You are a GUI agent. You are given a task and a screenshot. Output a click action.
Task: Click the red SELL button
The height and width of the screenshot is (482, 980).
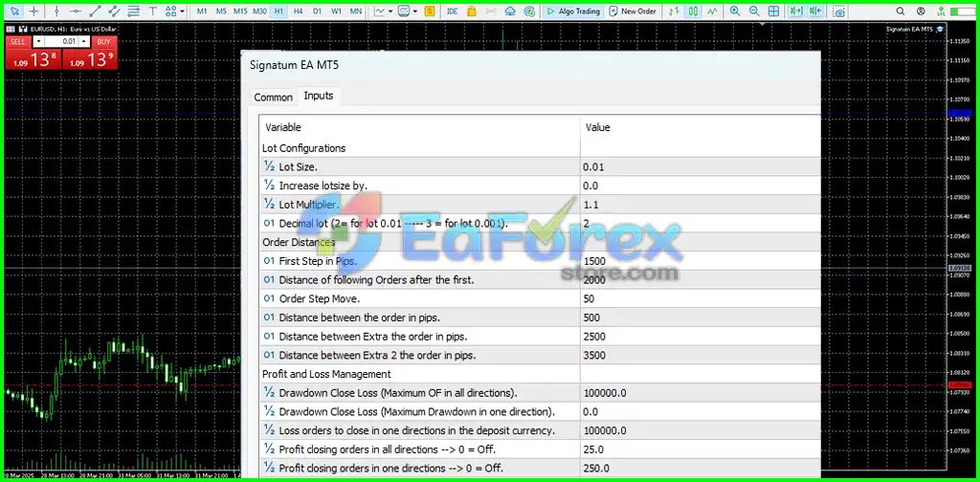18,41
